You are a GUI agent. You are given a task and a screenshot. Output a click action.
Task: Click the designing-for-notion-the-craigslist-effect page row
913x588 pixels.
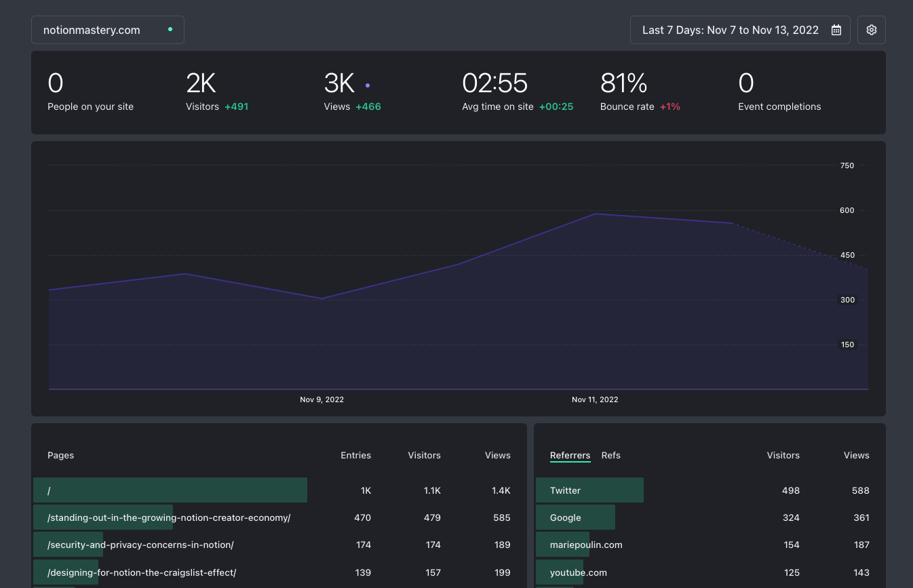pos(279,572)
